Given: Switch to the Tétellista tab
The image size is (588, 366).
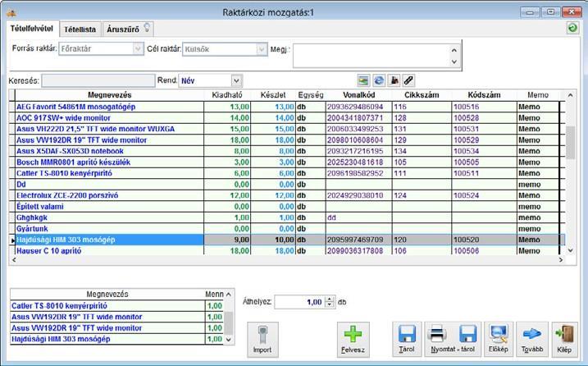Looking at the screenshot, I should coord(80,30).
